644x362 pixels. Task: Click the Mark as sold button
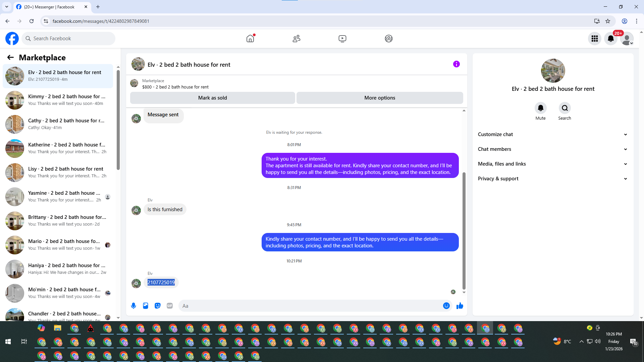tap(212, 98)
